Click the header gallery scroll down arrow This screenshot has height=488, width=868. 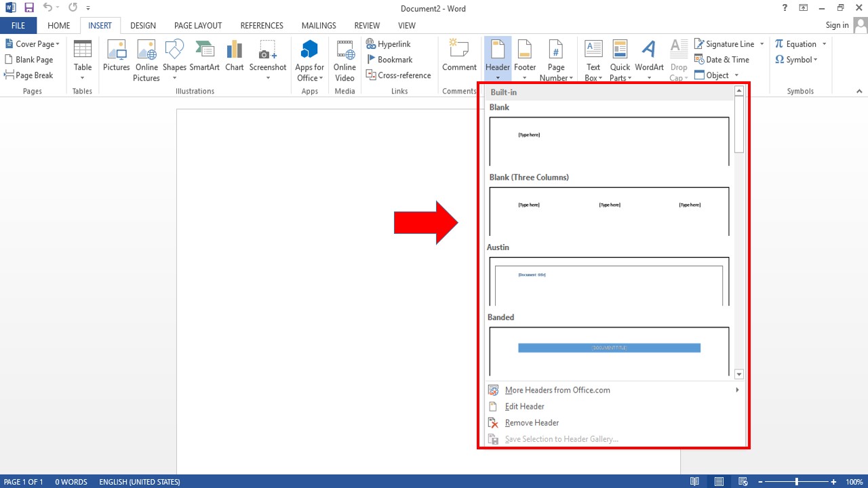point(739,374)
